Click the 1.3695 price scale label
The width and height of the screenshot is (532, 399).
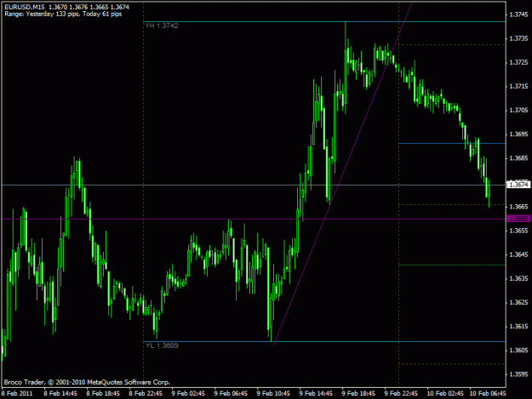pyautogui.click(x=518, y=134)
